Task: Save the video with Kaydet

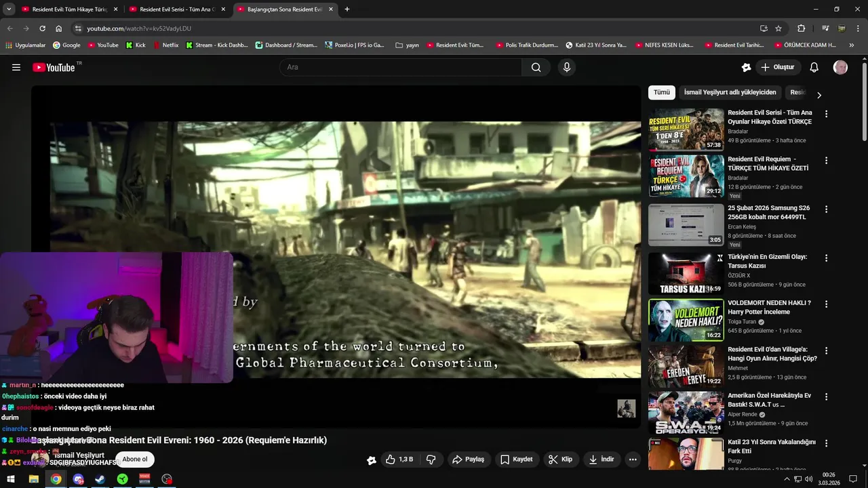Action: pos(517,459)
